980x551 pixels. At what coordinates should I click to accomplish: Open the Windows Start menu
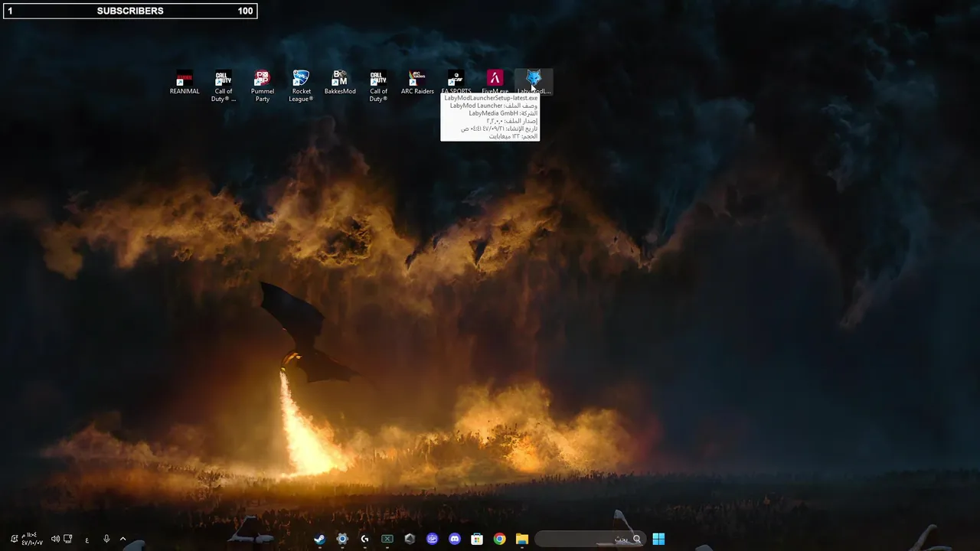click(658, 539)
